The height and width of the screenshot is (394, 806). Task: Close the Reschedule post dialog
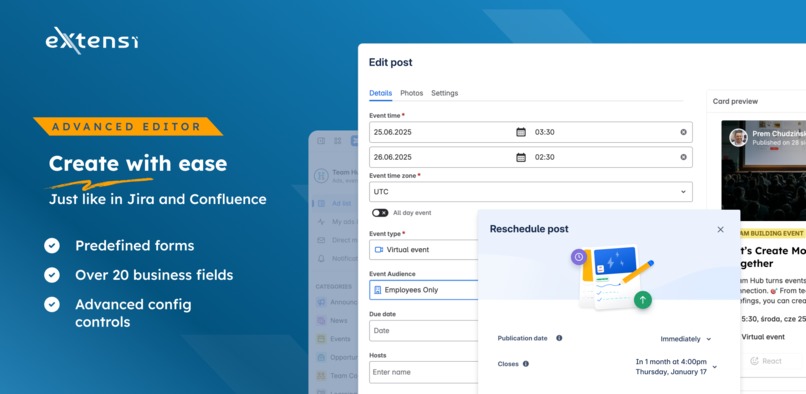coord(720,229)
